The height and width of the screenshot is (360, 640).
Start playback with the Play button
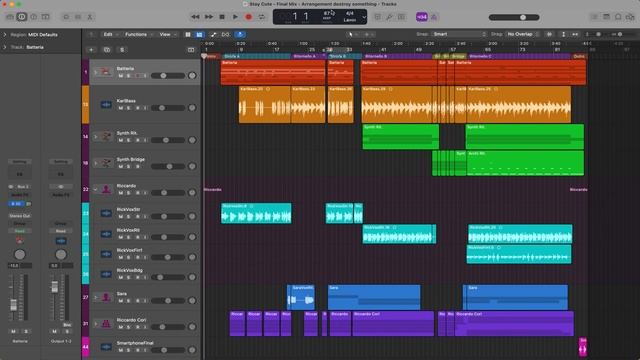235,17
